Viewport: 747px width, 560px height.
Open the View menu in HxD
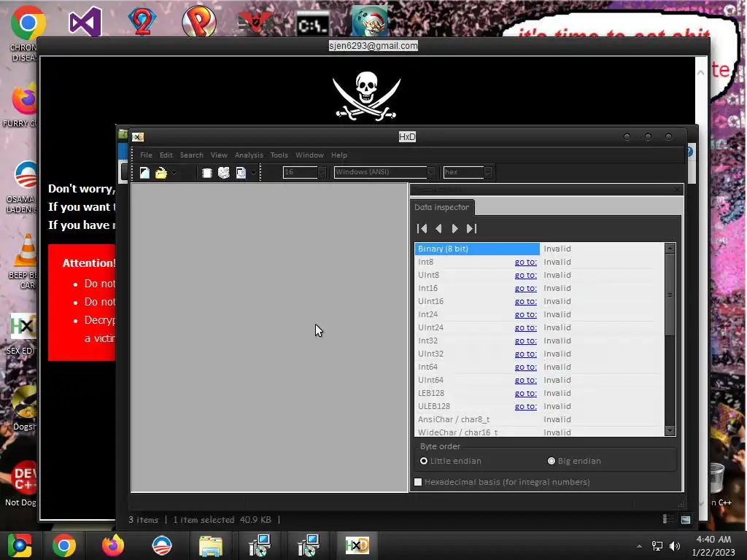[x=219, y=155]
